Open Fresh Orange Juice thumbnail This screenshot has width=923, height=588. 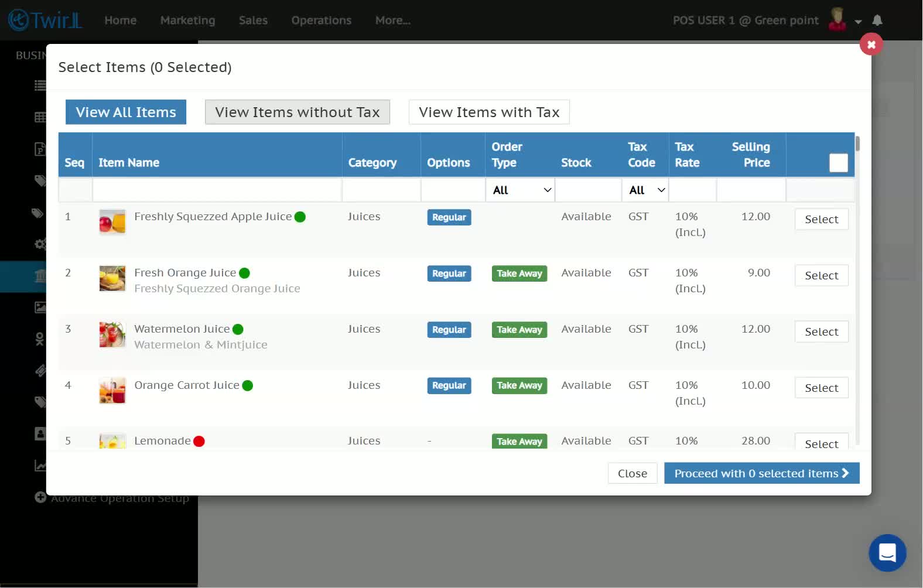click(x=112, y=278)
